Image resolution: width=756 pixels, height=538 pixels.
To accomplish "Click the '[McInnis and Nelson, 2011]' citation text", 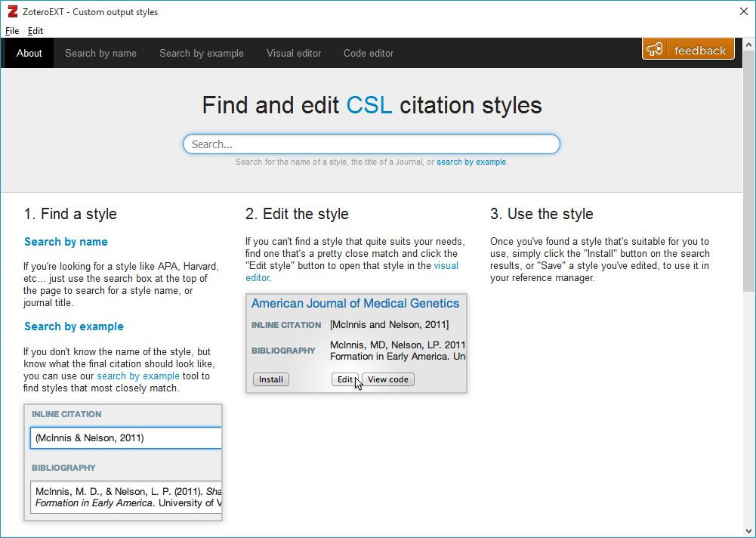I will coord(390,325).
